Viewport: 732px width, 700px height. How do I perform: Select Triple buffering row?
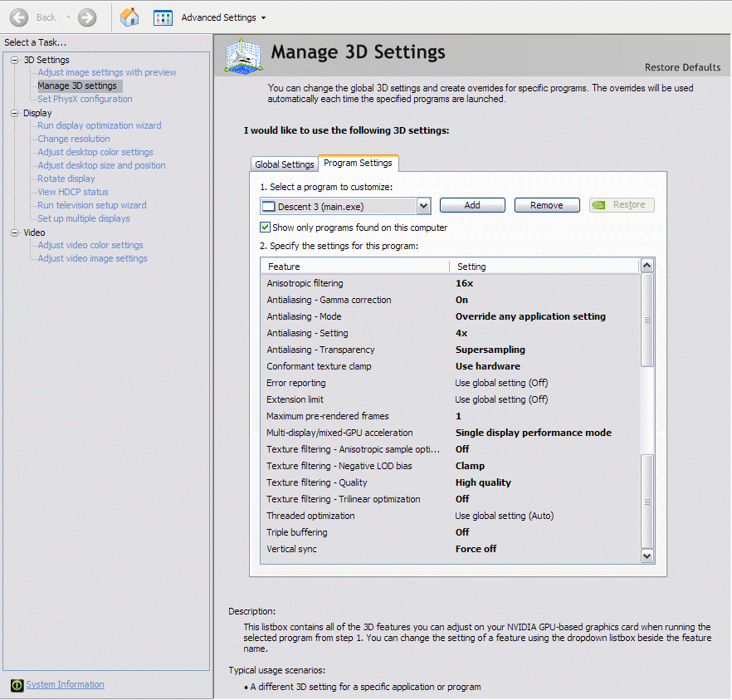tap(451, 532)
